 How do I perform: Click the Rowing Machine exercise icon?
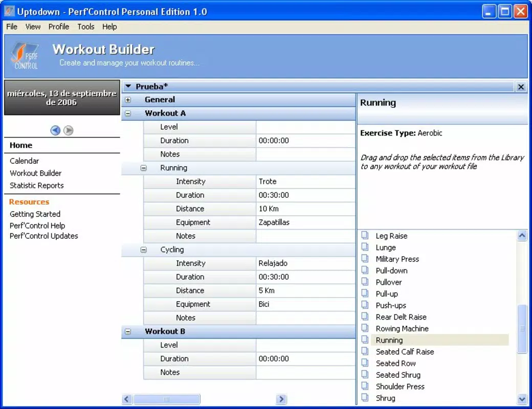pos(365,328)
